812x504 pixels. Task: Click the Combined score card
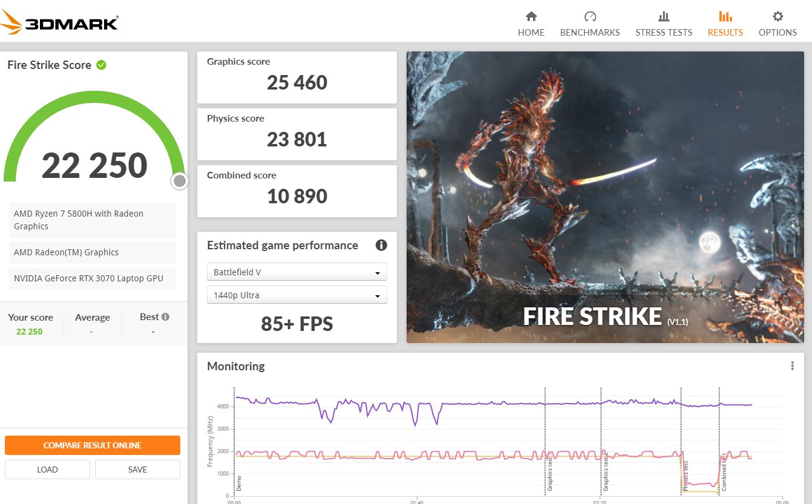(297, 191)
